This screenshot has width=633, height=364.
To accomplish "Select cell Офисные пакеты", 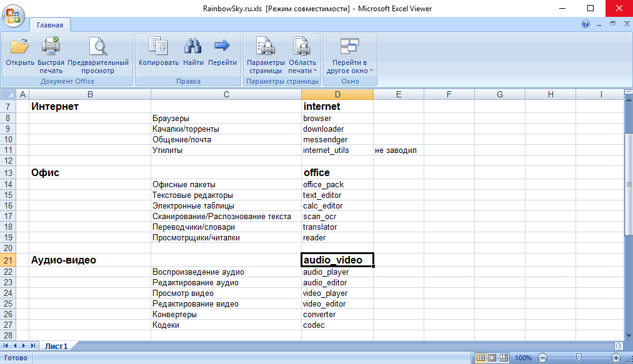I will (226, 184).
